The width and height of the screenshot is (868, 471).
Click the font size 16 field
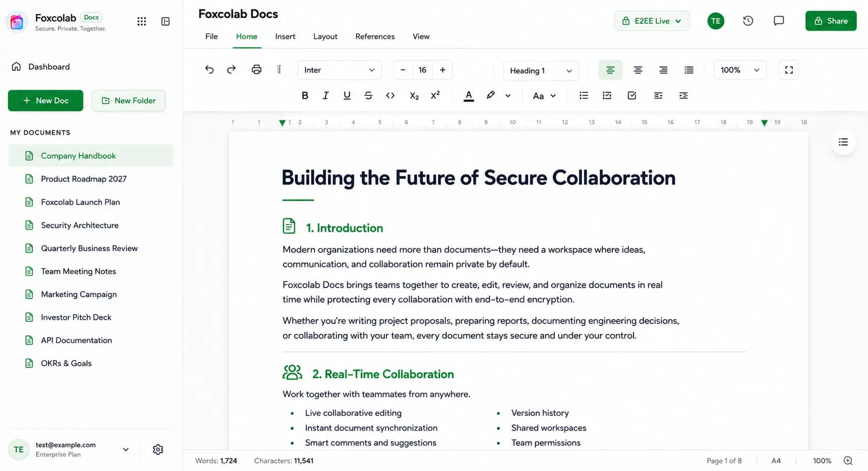coord(422,70)
